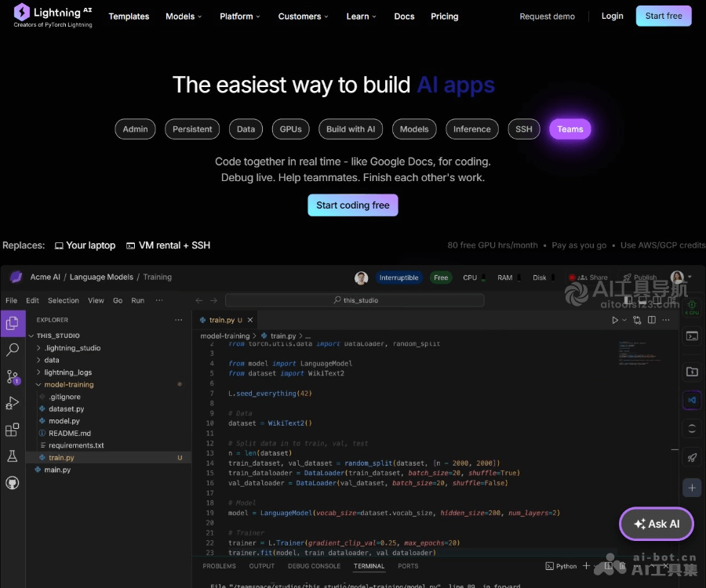Open the View menu
Image resolution: width=706 pixels, height=588 pixels.
click(96, 300)
